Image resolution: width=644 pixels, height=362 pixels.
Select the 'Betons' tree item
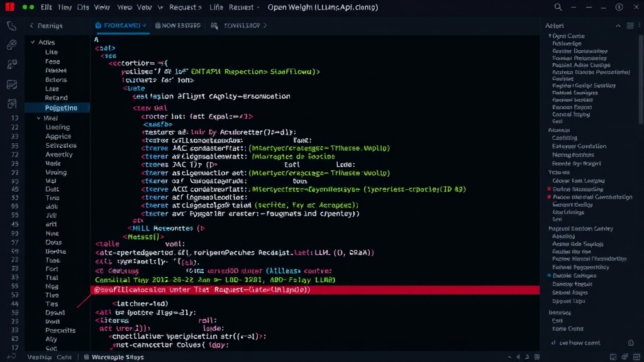56,80
